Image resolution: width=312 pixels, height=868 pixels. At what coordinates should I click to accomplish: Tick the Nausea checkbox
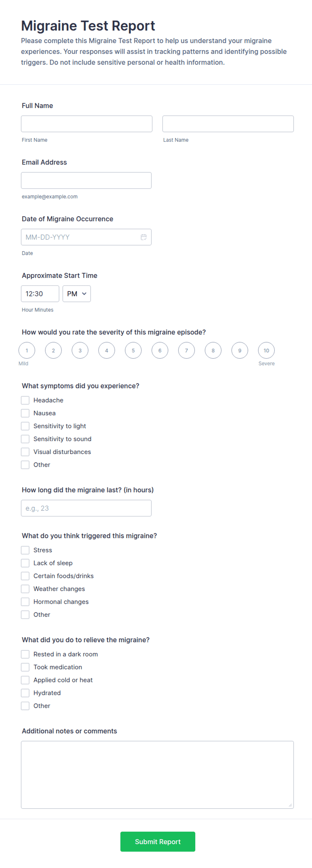pos(25,413)
